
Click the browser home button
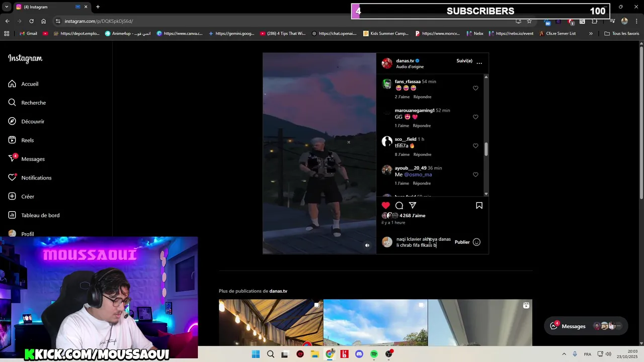(43, 21)
